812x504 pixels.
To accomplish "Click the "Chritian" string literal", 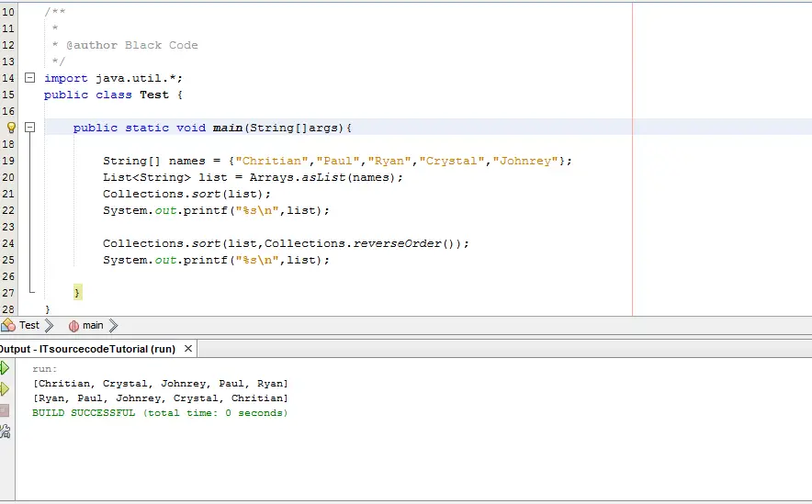I will (272, 161).
